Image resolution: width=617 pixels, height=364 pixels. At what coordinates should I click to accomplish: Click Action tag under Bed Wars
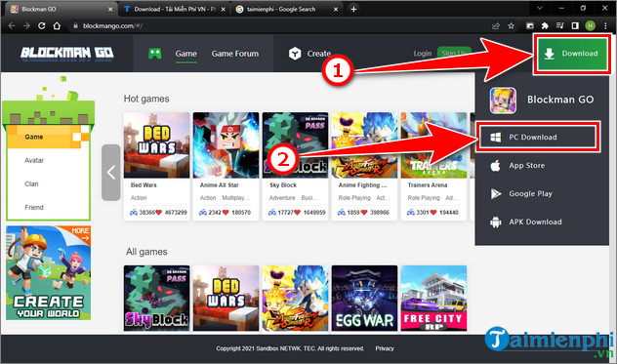pos(139,198)
